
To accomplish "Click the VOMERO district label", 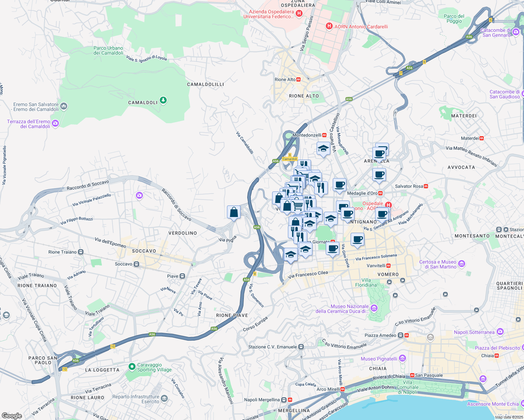I will 388,274.
